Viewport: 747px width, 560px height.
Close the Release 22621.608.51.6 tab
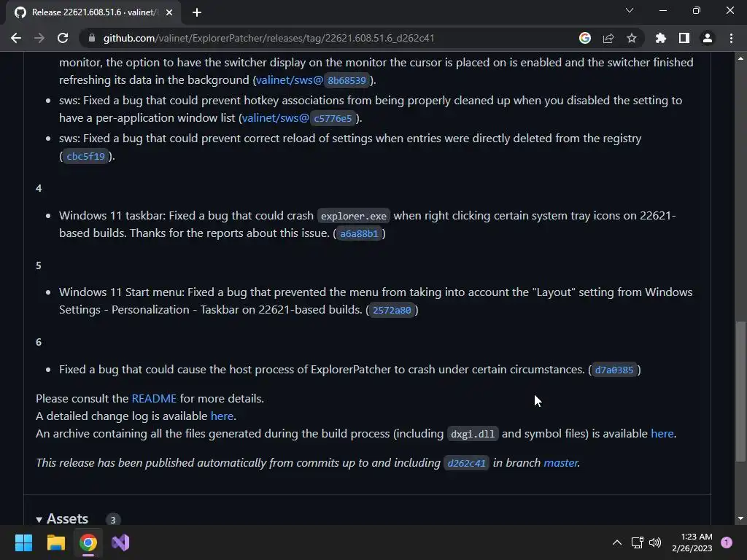(169, 12)
